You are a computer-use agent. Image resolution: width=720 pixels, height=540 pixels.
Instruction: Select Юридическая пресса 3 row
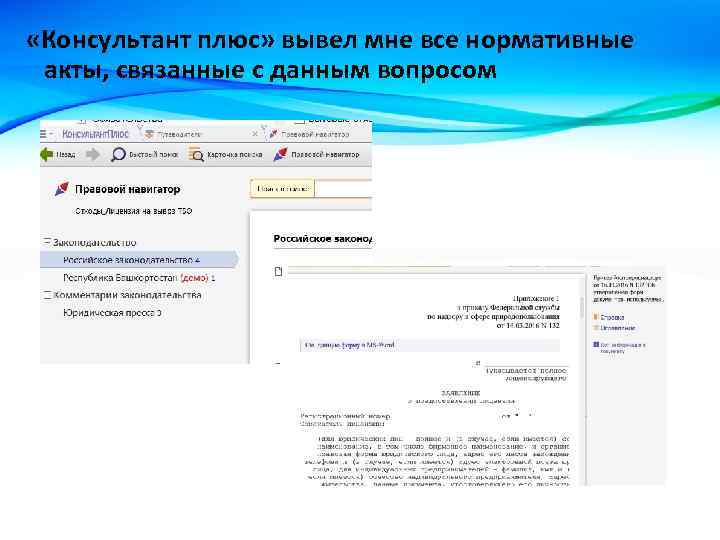112,313
